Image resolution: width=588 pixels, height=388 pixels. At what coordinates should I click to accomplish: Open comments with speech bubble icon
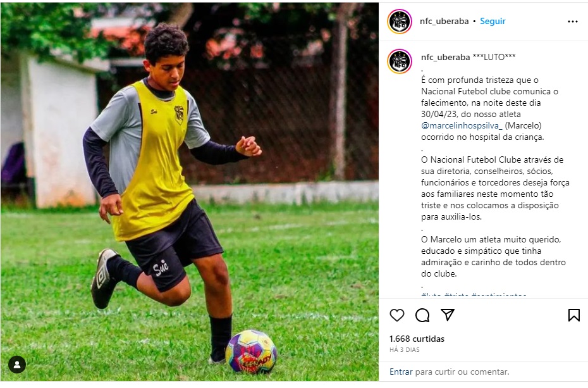[x=422, y=315]
